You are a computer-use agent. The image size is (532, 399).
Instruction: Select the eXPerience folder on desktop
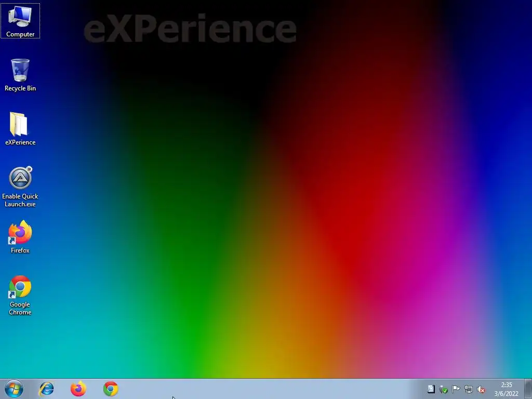[20, 129]
